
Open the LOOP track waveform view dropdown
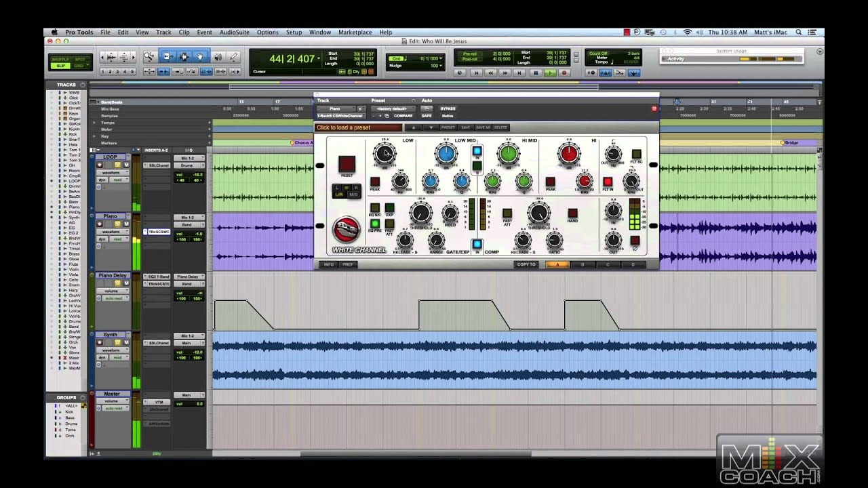coord(111,172)
